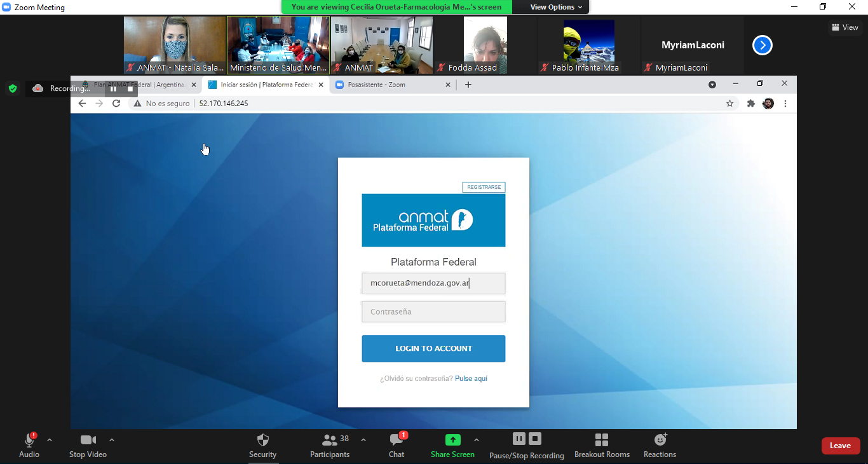Image resolution: width=868 pixels, height=464 pixels.
Task: Select Ministerio de Salud Men... video thumbnail
Action: point(278,45)
